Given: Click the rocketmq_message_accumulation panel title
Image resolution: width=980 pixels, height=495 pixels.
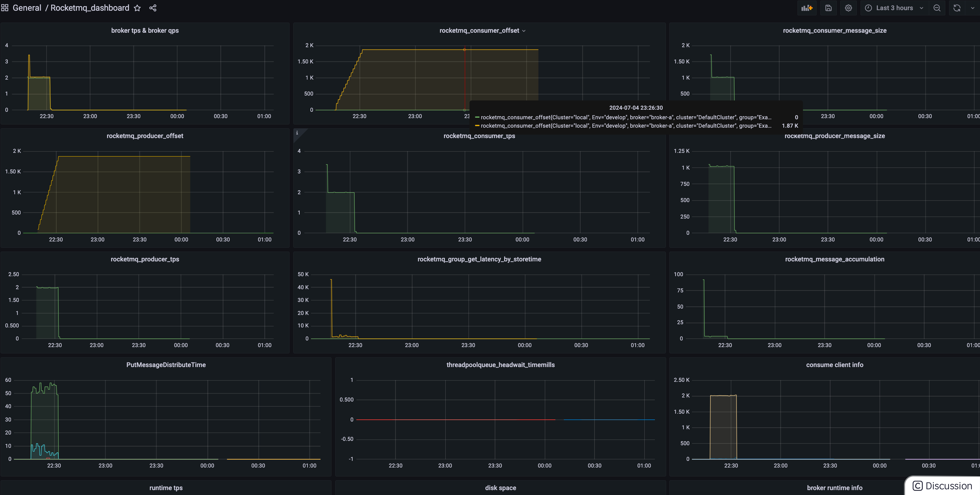Looking at the screenshot, I should click(834, 259).
